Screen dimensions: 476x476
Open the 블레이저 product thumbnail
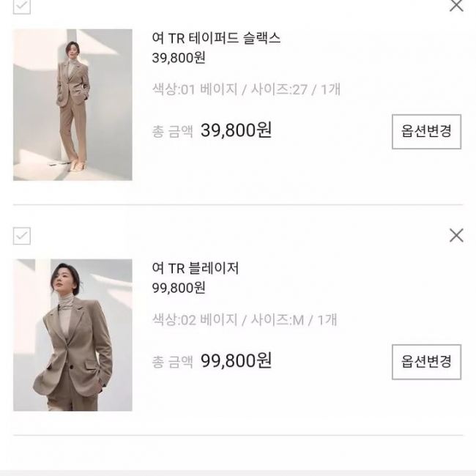[x=72, y=335]
